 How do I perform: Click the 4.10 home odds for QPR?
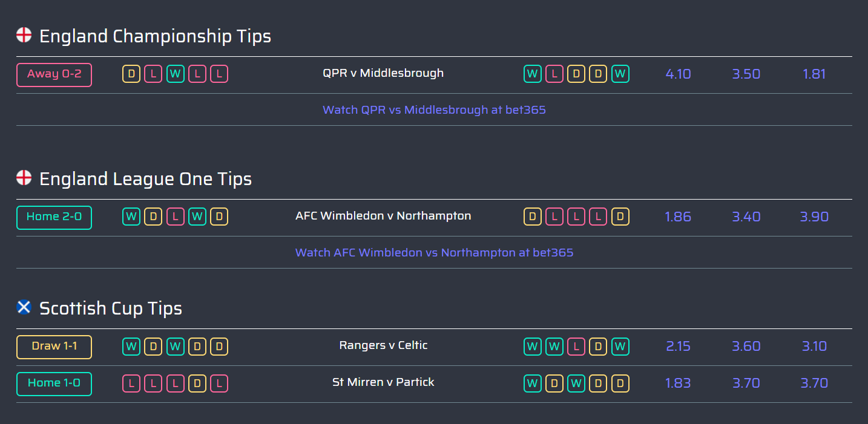(x=678, y=74)
